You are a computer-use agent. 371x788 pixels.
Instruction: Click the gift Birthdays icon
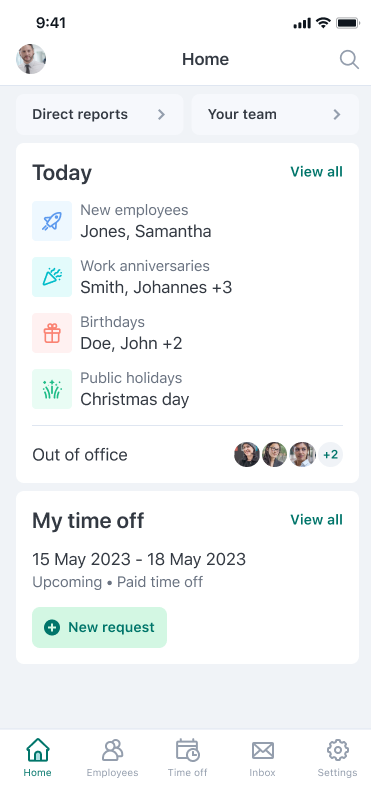(52, 333)
